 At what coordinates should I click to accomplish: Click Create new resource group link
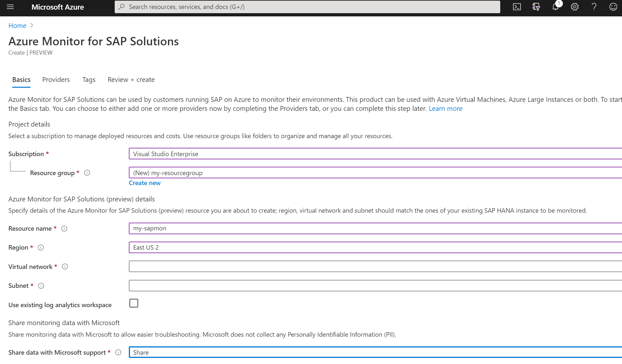tap(145, 183)
